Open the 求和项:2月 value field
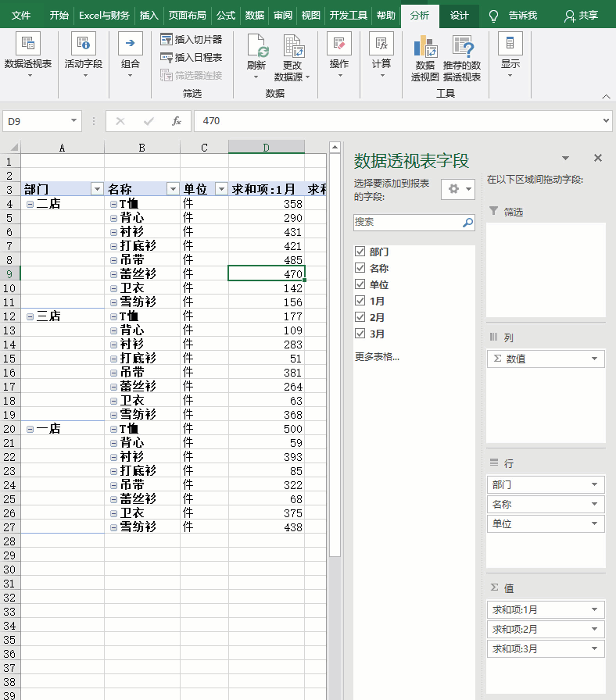 point(546,629)
